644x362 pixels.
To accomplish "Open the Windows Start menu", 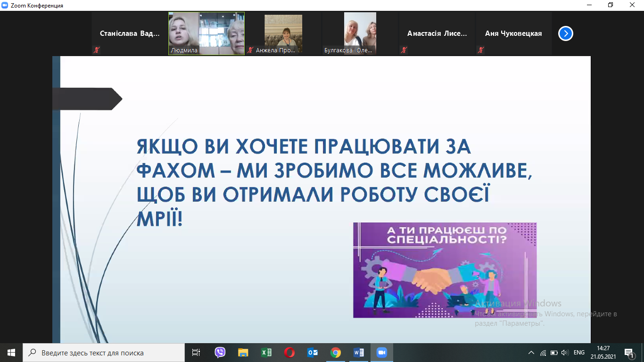I will [x=11, y=353].
